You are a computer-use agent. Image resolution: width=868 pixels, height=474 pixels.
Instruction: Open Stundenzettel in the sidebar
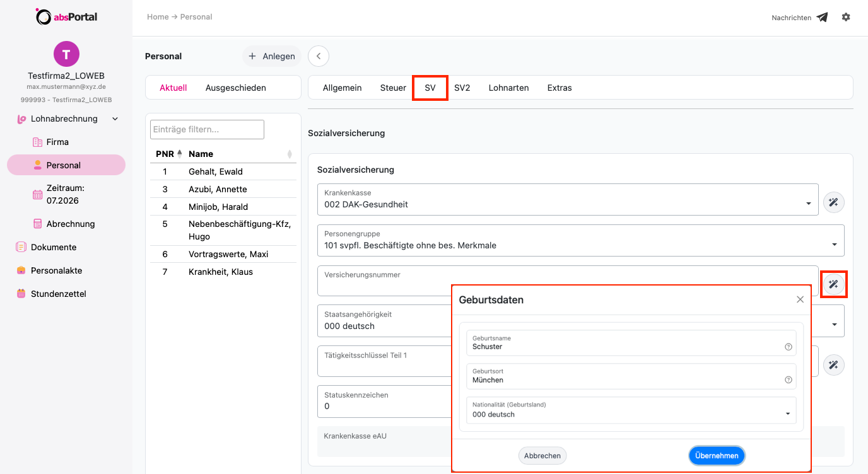[58, 294]
